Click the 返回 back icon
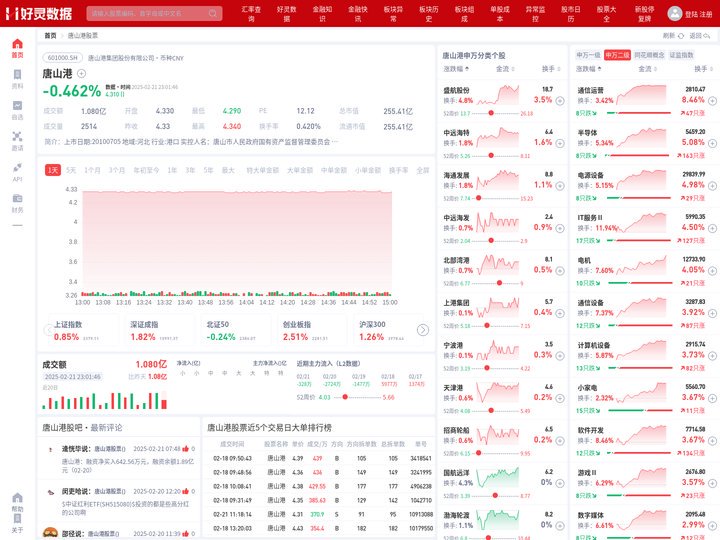Viewport: 720px width, 540px height. [x=707, y=36]
